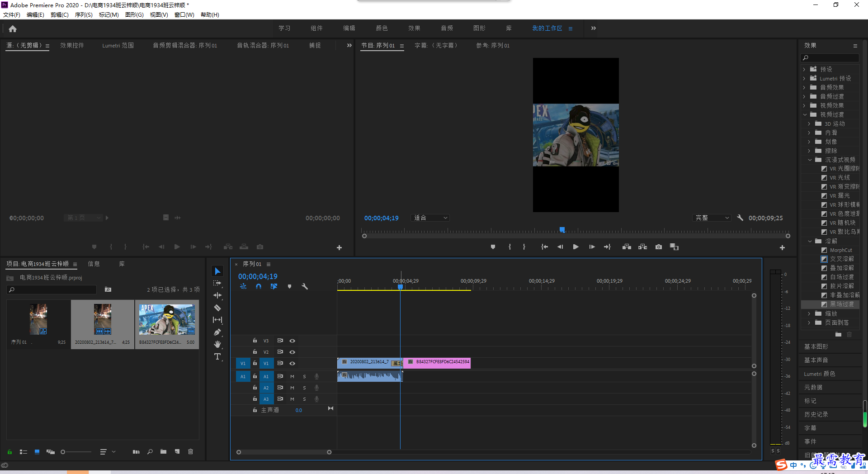Move the program monitor playhead marker
Image resolution: width=868 pixels, height=474 pixels.
pos(562,230)
